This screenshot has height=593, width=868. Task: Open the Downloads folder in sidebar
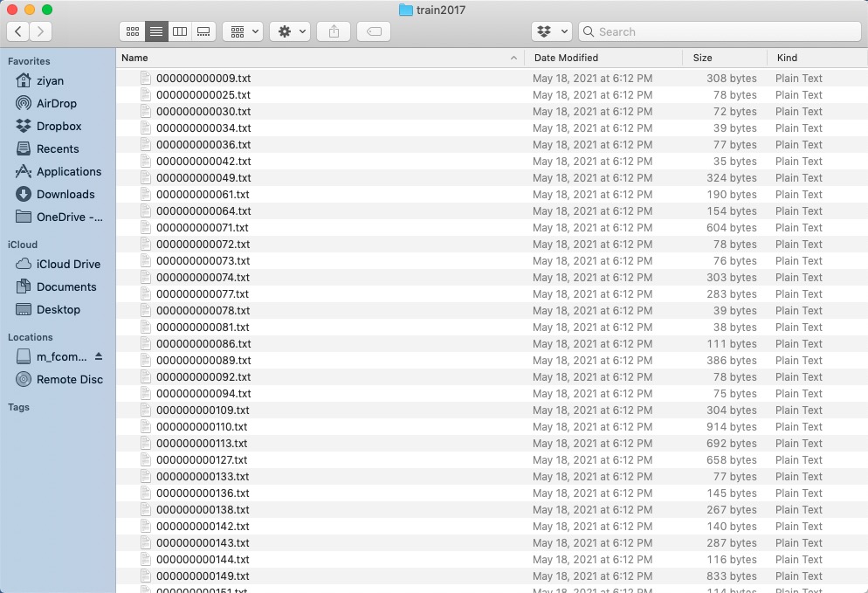tap(65, 194)
